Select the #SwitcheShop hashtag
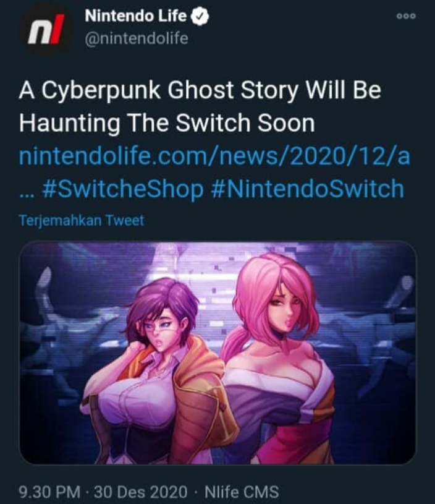 pyautogui.click(x=123, y=189)
